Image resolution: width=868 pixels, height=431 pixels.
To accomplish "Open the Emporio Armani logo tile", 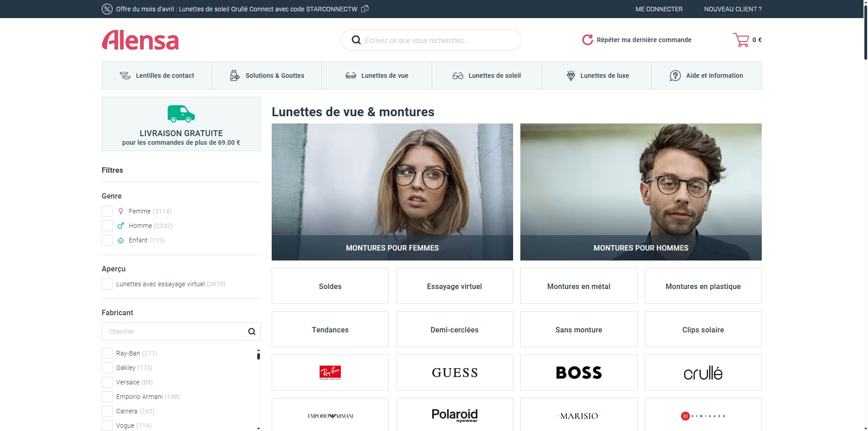I will (x=330, y=415).
